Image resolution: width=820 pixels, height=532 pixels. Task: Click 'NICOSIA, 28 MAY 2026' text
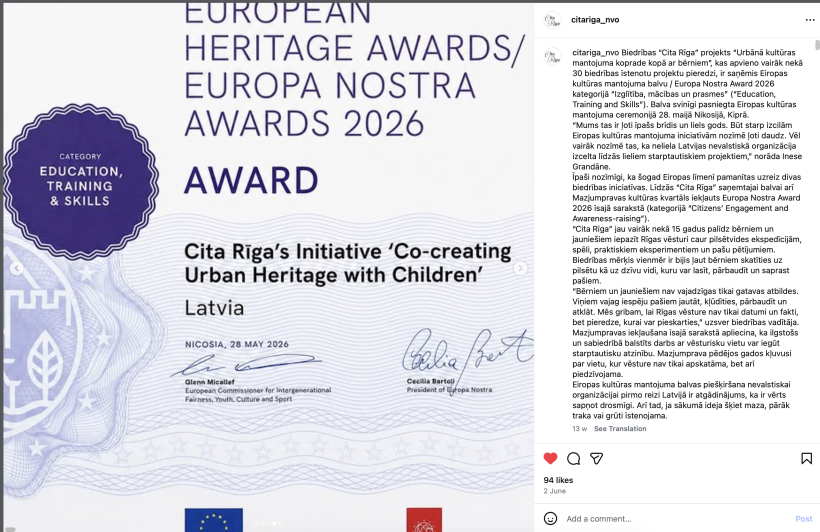pos(237,344)
